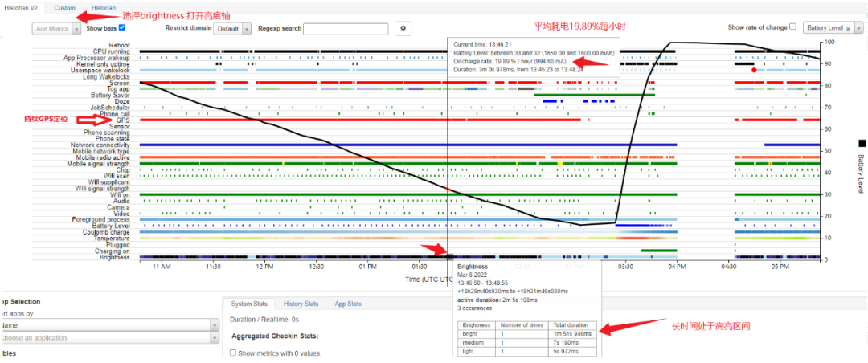
Task: Select the Reboot row label
Action: point(120,45)
